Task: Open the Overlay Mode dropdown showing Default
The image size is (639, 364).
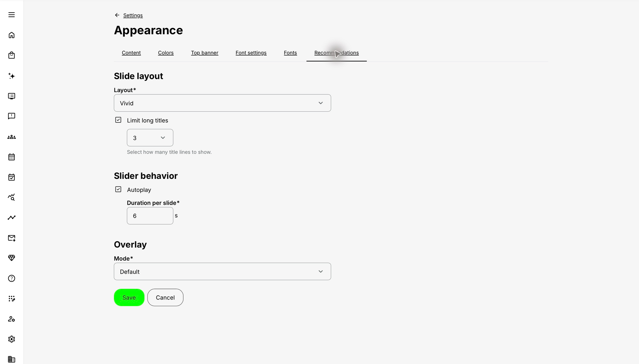Action: pyautogui.click(x=222, y=272)
